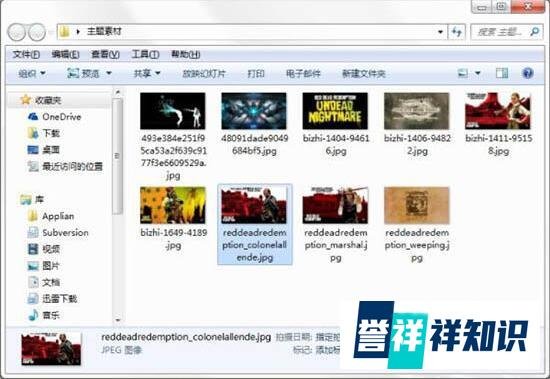Open the 工具(T) menu

tap(145, 54)
